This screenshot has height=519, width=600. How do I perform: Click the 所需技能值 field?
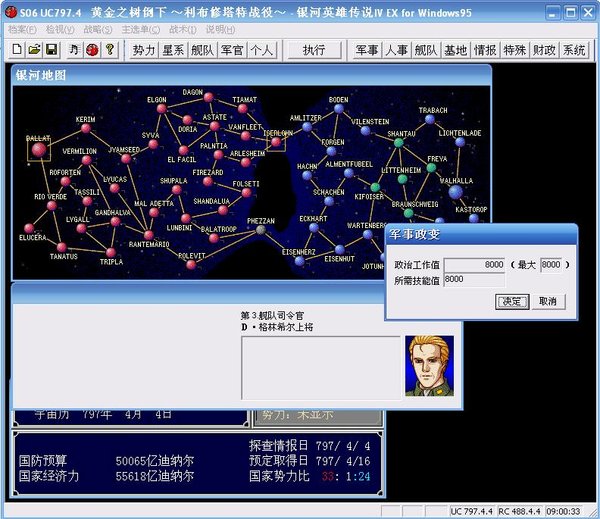474,280
